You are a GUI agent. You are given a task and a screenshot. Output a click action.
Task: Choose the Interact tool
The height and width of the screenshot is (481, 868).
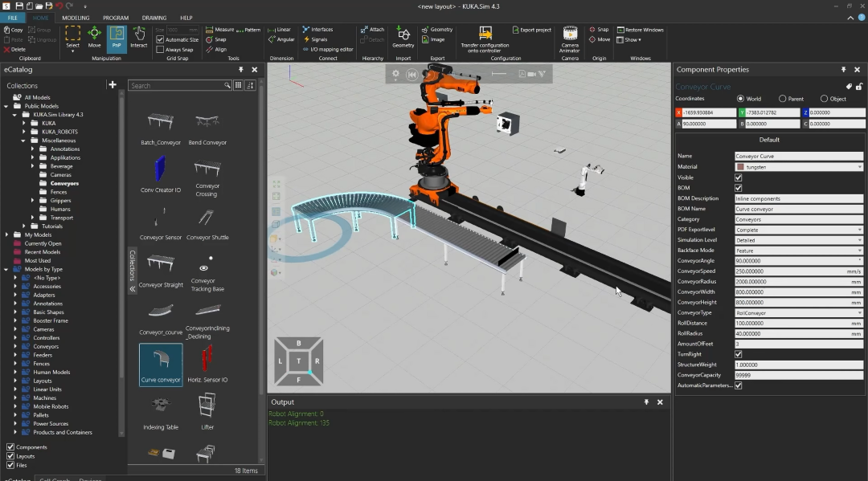tap(139, 37)
